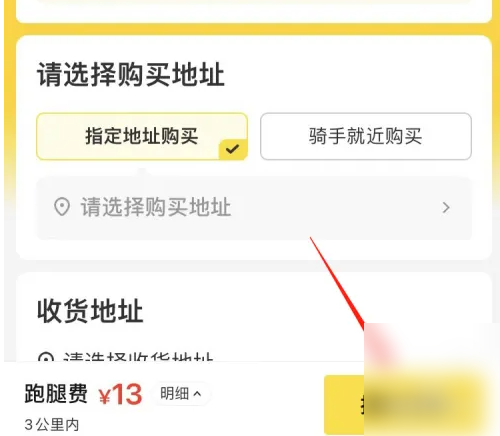This screenshot has width=500, height=436.
Task: Tap the 跑腿费 label
Action: pyautogui.click(x=56, y=394)
